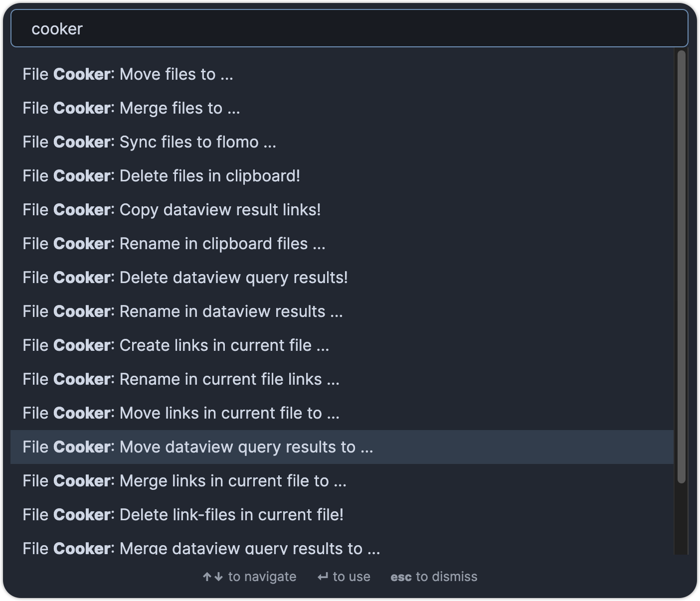700x601 pixels.
Task: Run Delete dataview query results command
Action: pos(342,278)
